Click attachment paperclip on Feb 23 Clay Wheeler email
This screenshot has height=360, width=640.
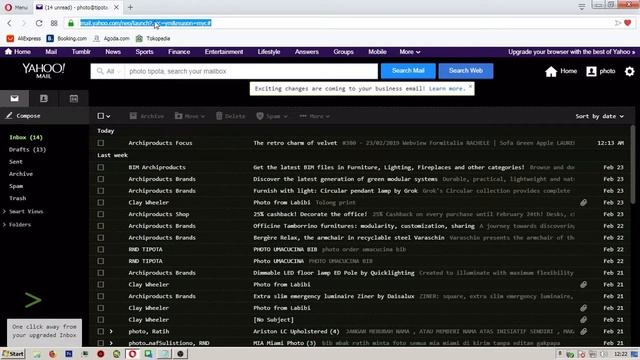(584, 202)
